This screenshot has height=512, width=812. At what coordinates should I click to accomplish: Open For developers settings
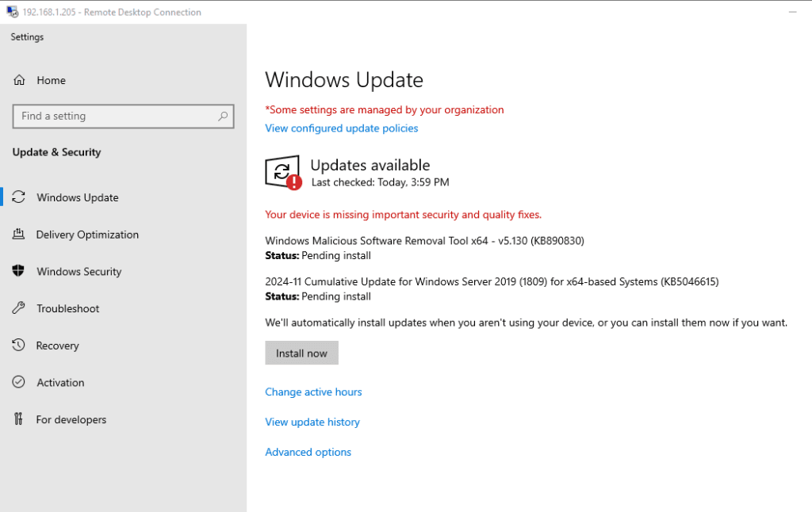[71, 419]
